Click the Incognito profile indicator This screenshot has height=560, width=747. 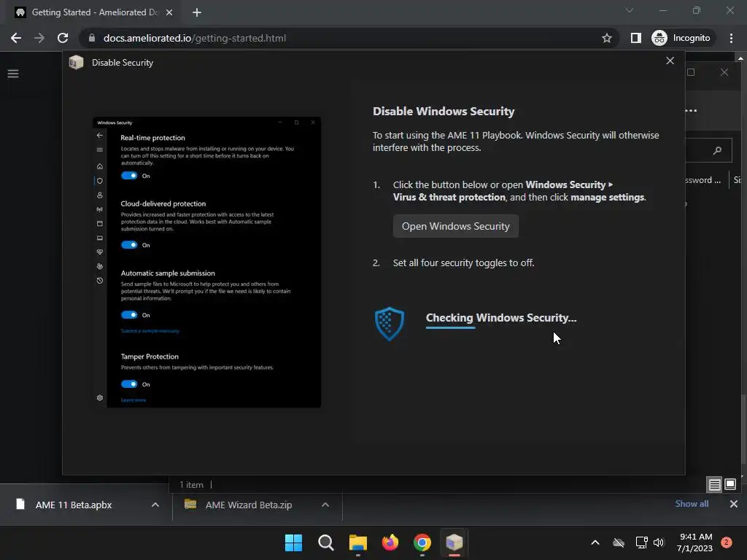click(x=681, y=38)
